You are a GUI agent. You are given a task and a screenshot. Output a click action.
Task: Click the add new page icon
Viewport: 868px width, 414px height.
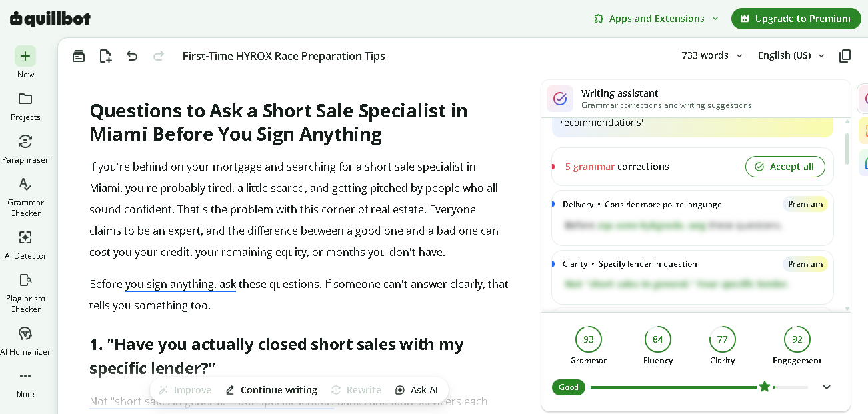[x=105, y=56]
